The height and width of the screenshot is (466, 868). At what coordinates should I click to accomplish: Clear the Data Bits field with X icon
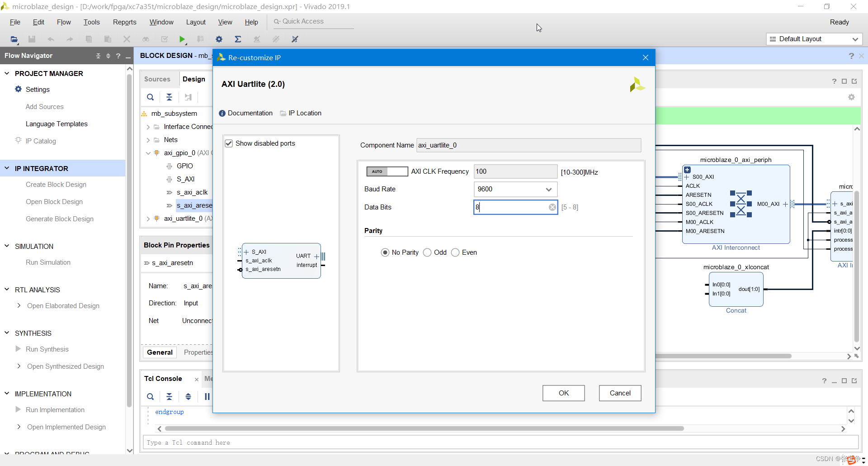(552, 207)
